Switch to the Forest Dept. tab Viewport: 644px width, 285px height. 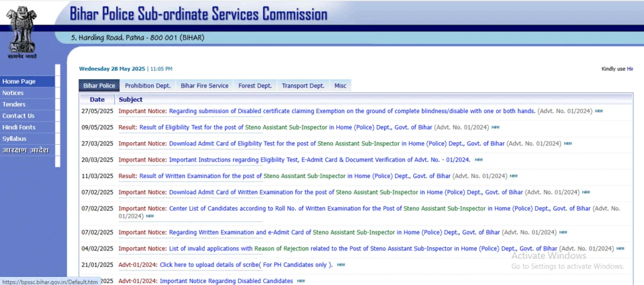(x=255, y=86)
